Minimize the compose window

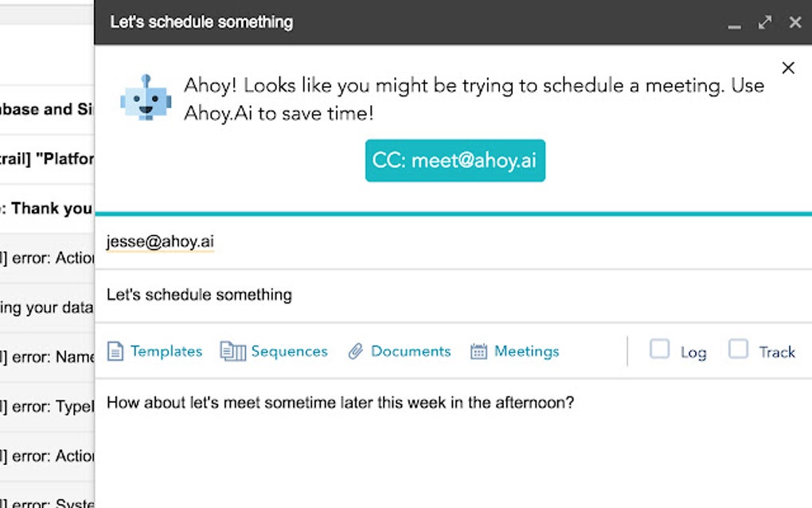point(735,23)
